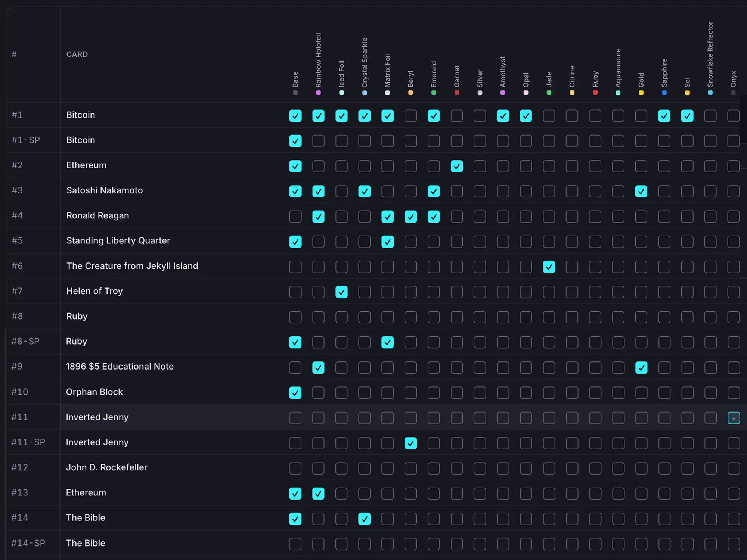Click the blue color dot under Sapphire
Image resolution: width=747 pixels, height=560 pixels.
[664, 93]
